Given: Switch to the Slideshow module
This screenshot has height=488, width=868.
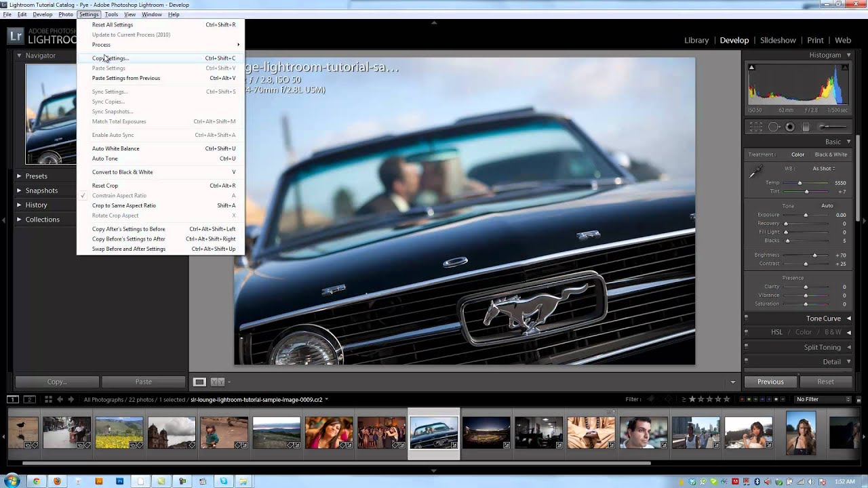Looking at the screenshot, I should [778, 40].
